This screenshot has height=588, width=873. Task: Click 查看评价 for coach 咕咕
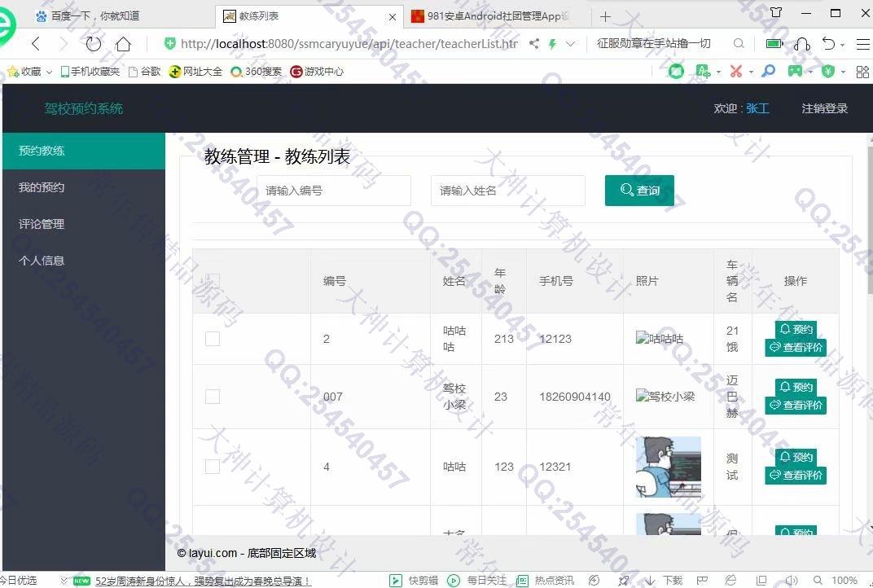796,476
